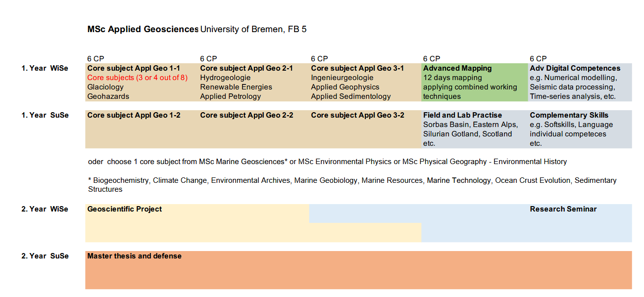Screen dimensions: 644x297
Task: Select the Glaciology entry
Action: pyautogui.click(x=105, y=87)
